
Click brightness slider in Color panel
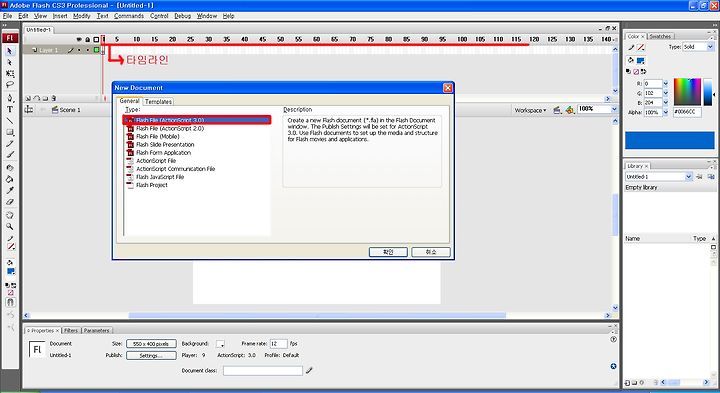(x=708, y=92)
